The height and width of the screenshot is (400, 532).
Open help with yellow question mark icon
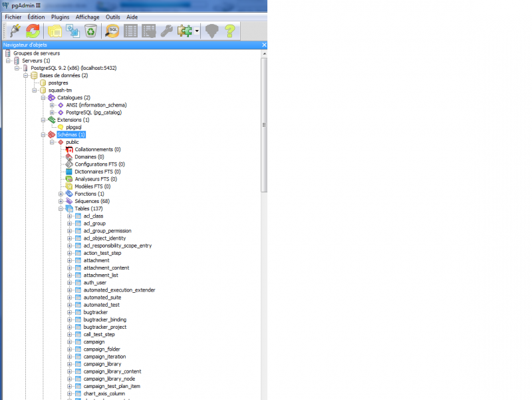230,31
